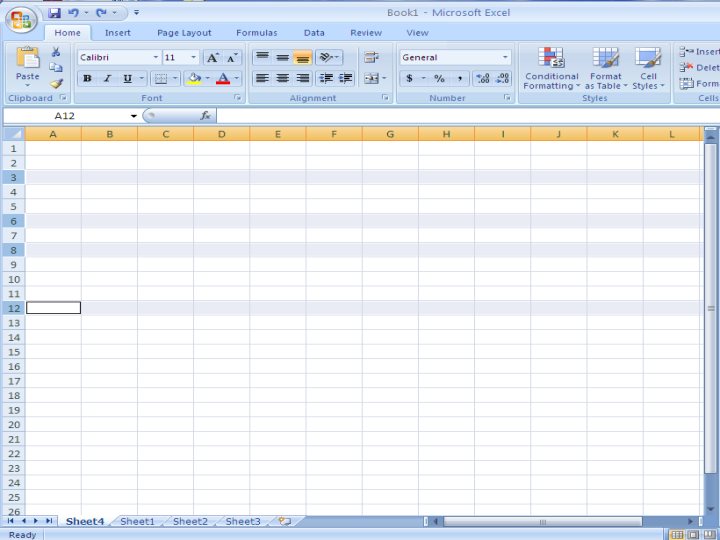The image size is (720, 540).
Task: Select the Sheet3 worksheet tab
Action: click(x=243, y=521)
